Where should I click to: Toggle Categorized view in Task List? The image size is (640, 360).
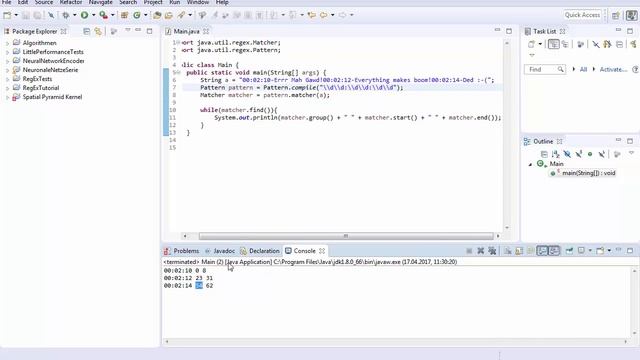553,44
